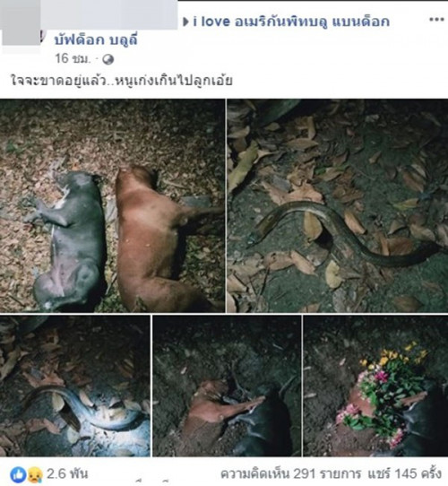
Task: Click the caption words 'หนูเก่งเกินไปลูกเอ้ย'
Action: point(174,81)
